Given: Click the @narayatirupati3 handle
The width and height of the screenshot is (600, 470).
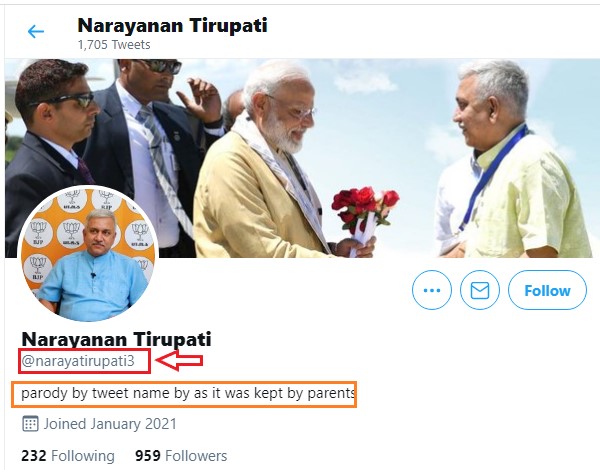Looking at the screenshot, I should 78,361.
